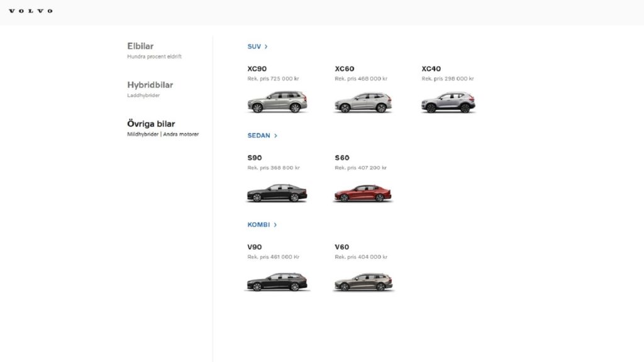Click the XC40 recommended price text
Image resolution: width=644 pixels, height=362 pixels.
447,79
